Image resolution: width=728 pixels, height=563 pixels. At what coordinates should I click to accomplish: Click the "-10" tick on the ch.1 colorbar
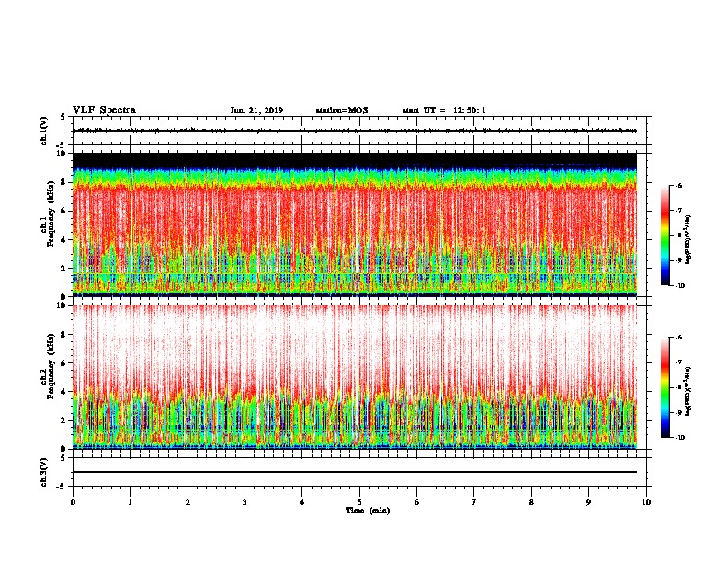(679, 286)
